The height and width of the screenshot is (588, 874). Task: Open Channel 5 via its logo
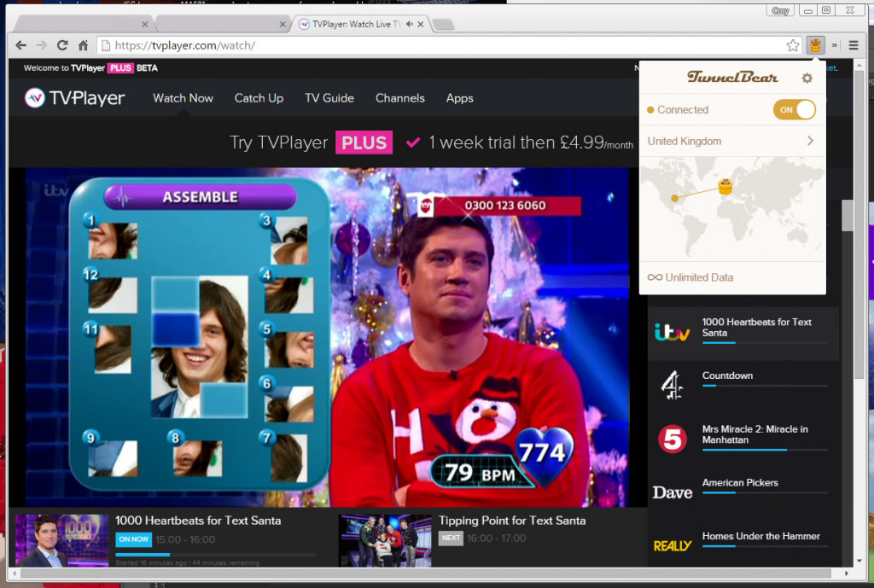[x=673, y=439]
